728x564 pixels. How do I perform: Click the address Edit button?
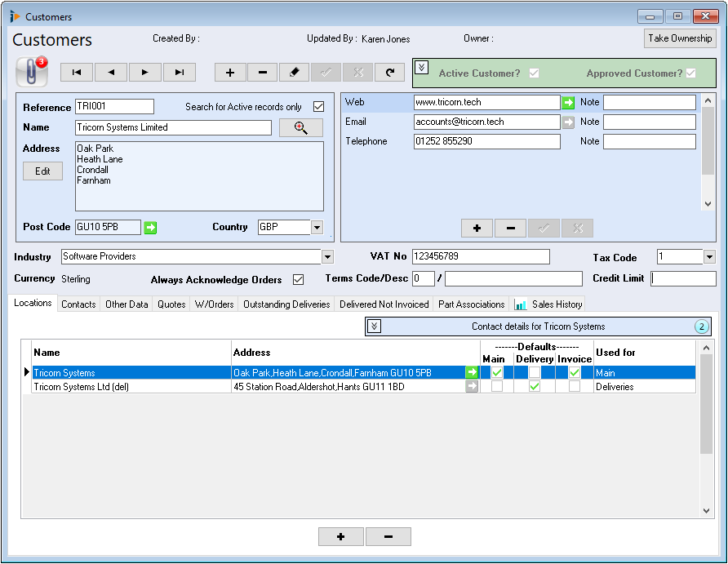point(42,171)
